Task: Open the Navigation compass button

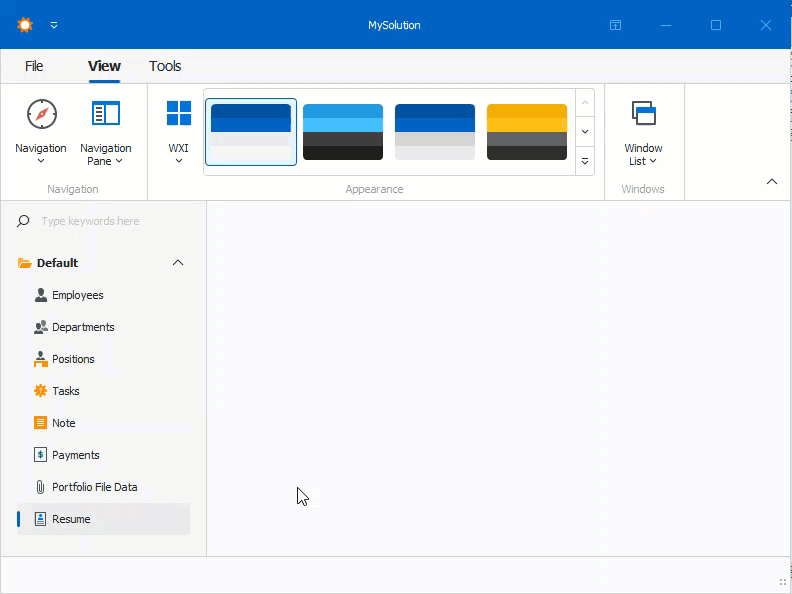Action: [x=41, y=132]
